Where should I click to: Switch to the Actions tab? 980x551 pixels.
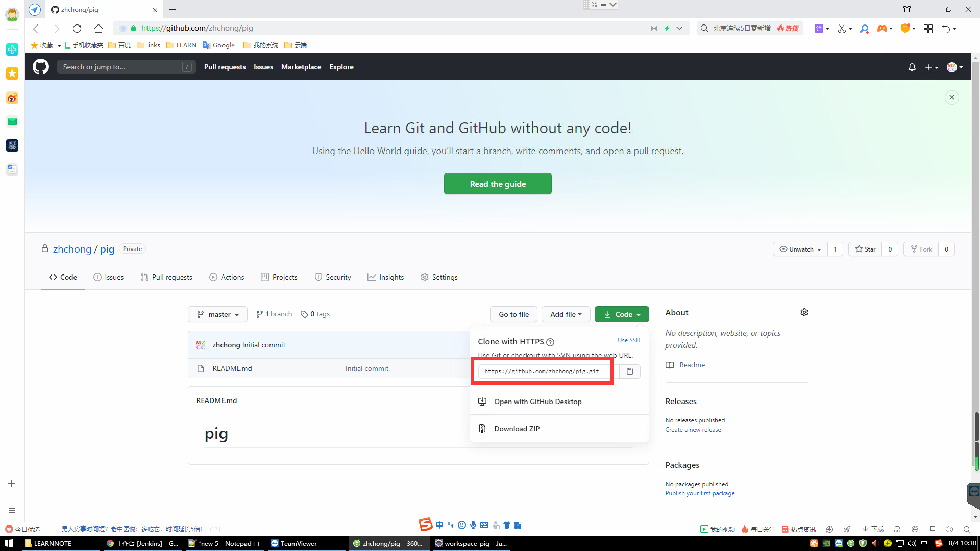coord(227,277)
